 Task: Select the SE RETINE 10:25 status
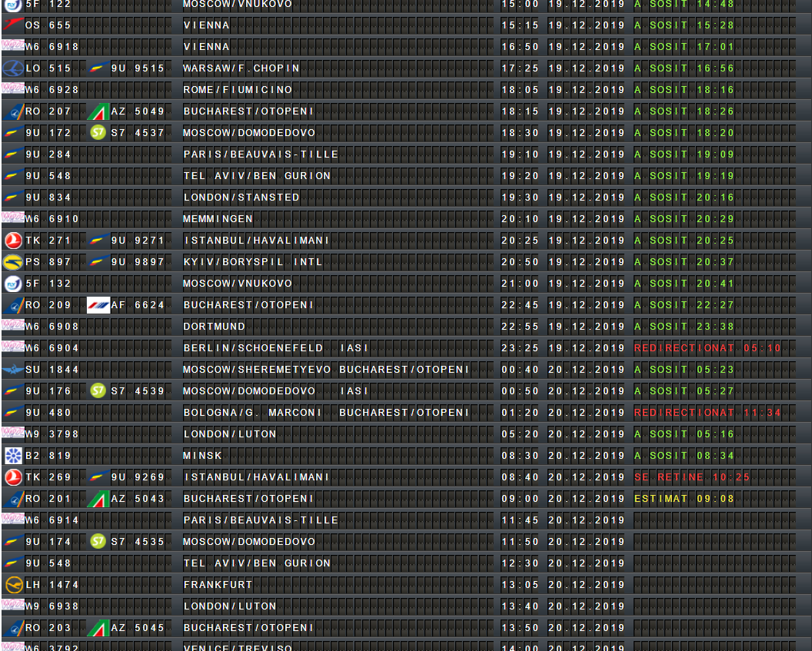click(691, 477)
